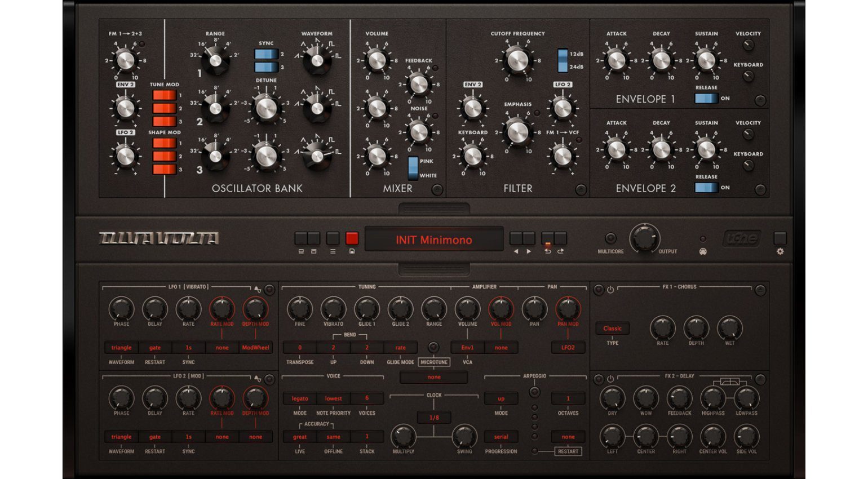Click the redo button
Screen dimensions: 868x479
[x=560, y=238]
